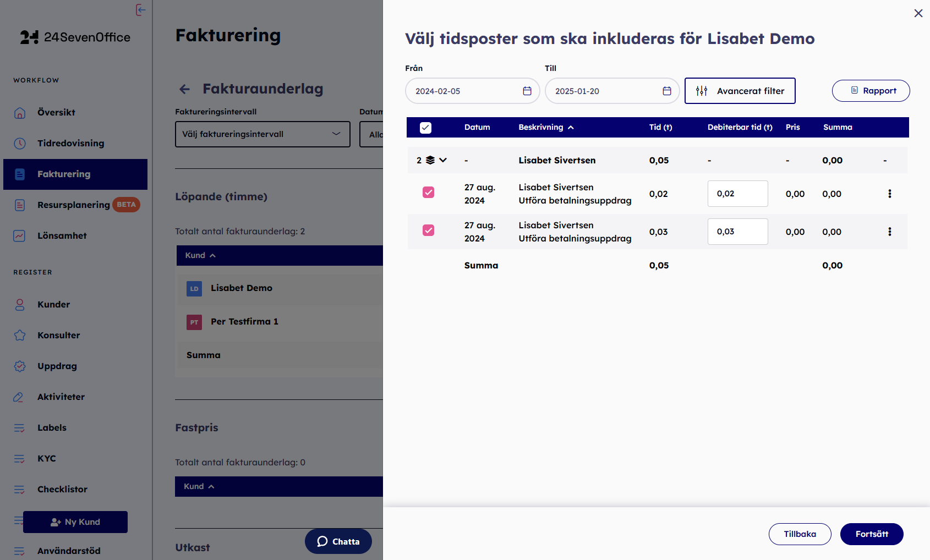Uncheck the 0,03 hour time entry
Viewport: 930px width, 560px height.
(428, 230)
